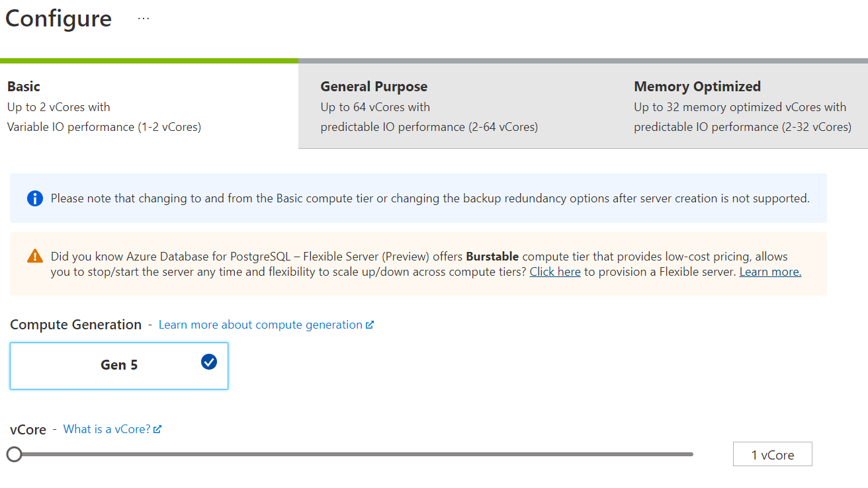Screen dimensions: 868x488
Task: Click the Gen 5 selected checkmark
Action: 209,362
